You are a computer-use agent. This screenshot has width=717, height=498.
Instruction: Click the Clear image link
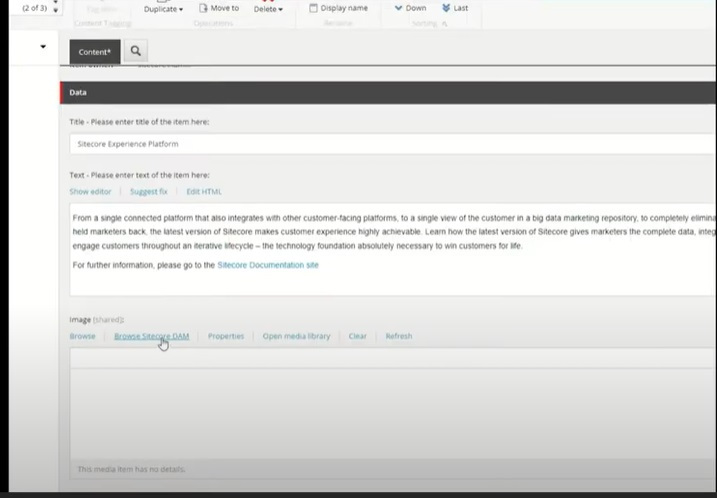click(358, 336)
